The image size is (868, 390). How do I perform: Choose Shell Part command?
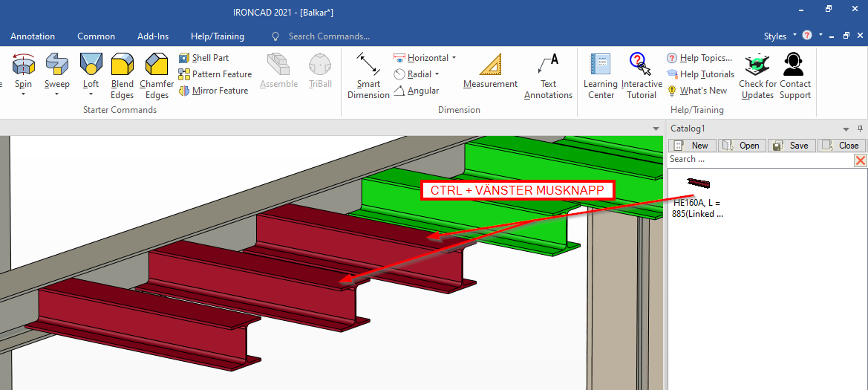click(x=203, y=58)
